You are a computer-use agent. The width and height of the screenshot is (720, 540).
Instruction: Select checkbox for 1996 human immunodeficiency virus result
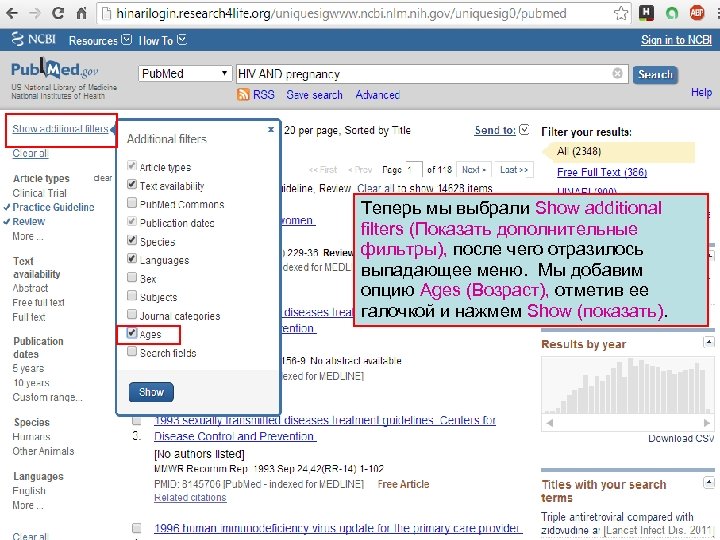(x=136, y=528)
